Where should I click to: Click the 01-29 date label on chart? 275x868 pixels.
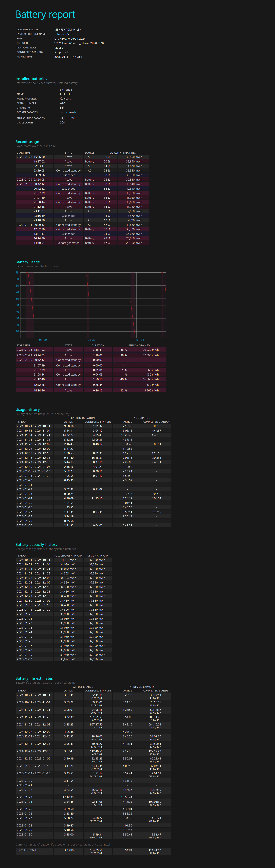43,340
